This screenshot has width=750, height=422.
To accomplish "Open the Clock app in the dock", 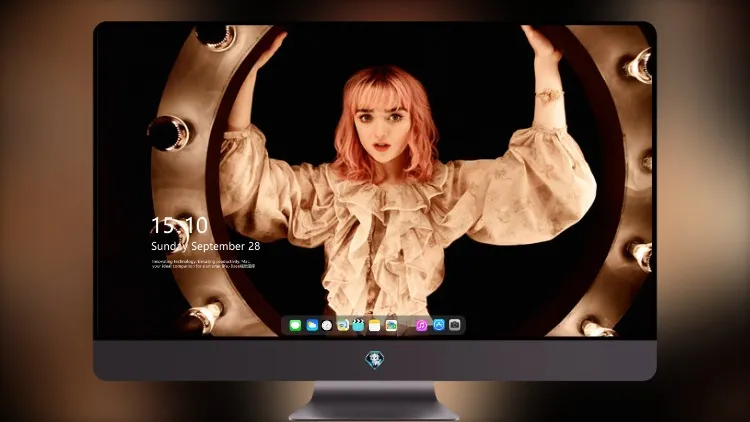I will pyautogui.click(x=327, y=325).
